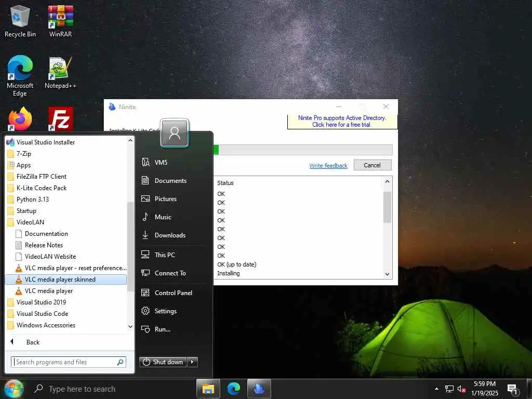Click the Windows Start orb
The width and height of the screenshot is (532, 399).
coord(14,389)
